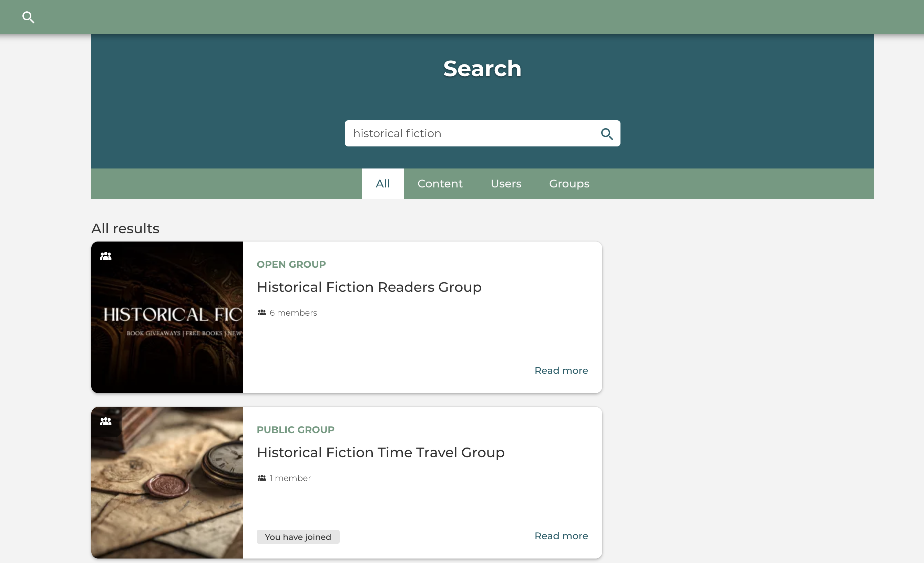This screenshot has width=924, height=563.
Task: Read more about Historical Fiction Readers Group
Action: pos(561,371)
